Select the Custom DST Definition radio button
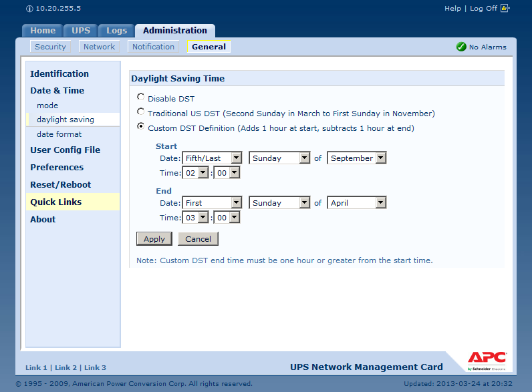This screenshot has width=532, height=392. [140, 127]
